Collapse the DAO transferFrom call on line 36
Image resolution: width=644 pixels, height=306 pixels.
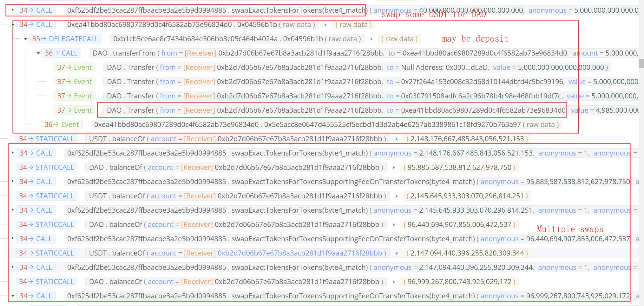click(x=39, y=53)
